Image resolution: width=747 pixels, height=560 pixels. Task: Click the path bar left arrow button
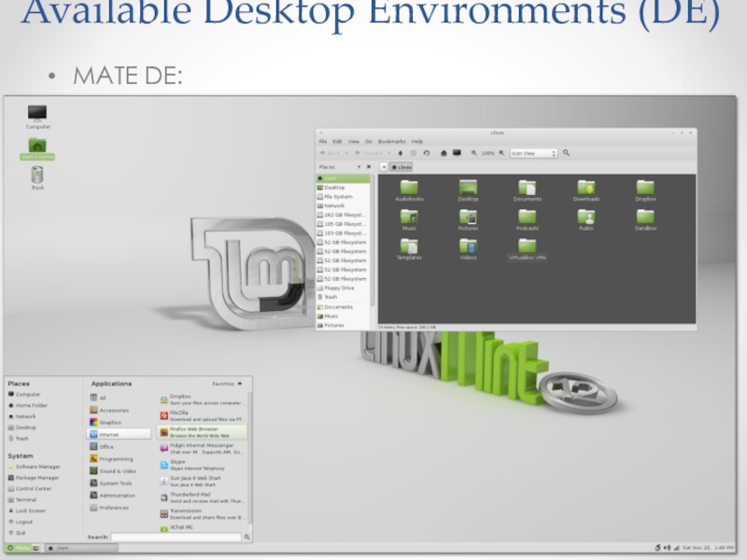(384, 167)
